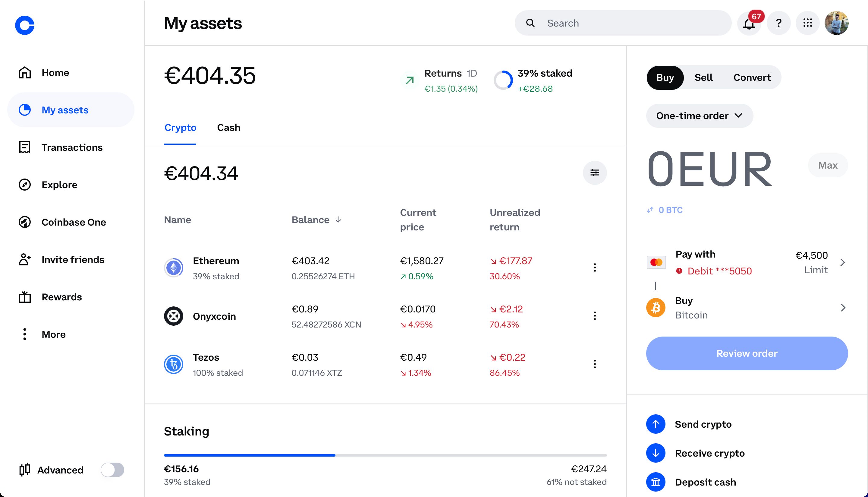Click the Returns 1D arrow icon

coord(410,80)
